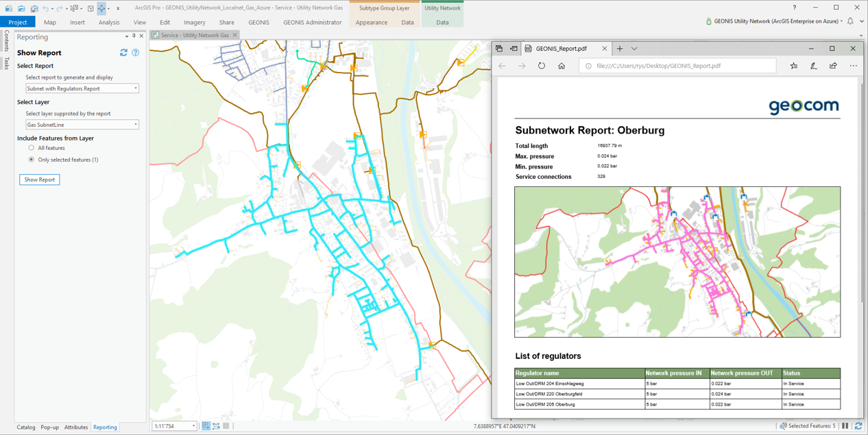
Task: Open the Appearance ribbon tab
Action: pyautogui.click(x=372, y=22)
